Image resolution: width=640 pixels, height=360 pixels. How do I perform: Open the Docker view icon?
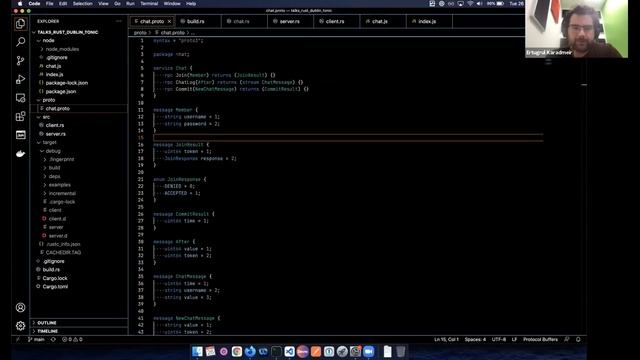click(20, 153)
